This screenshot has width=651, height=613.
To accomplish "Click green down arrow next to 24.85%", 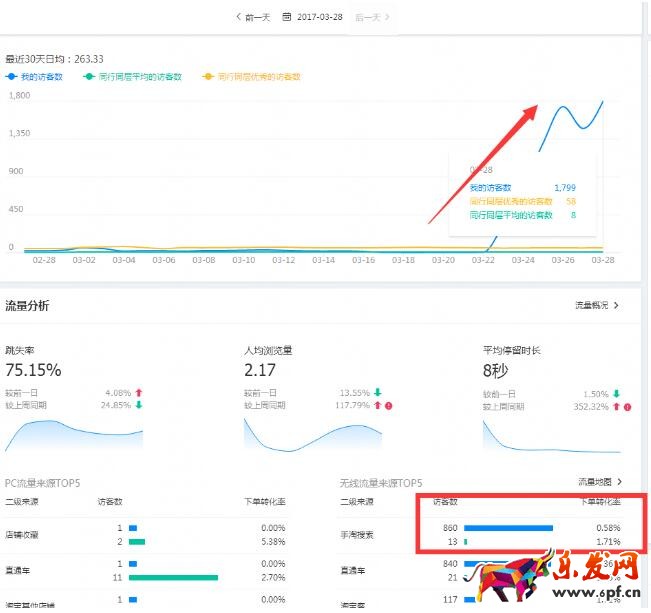I will pos(139,406).
